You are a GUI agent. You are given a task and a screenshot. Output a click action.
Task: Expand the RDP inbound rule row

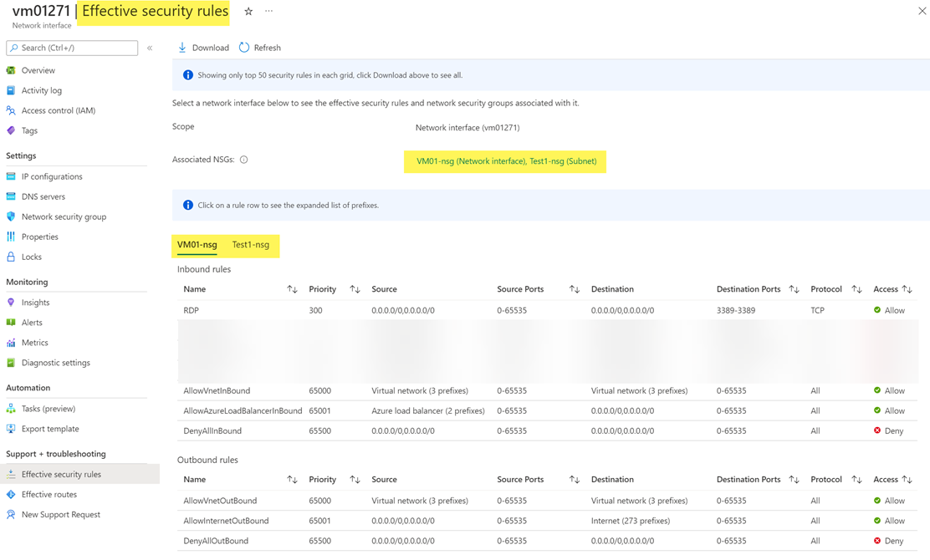(548, 311)
